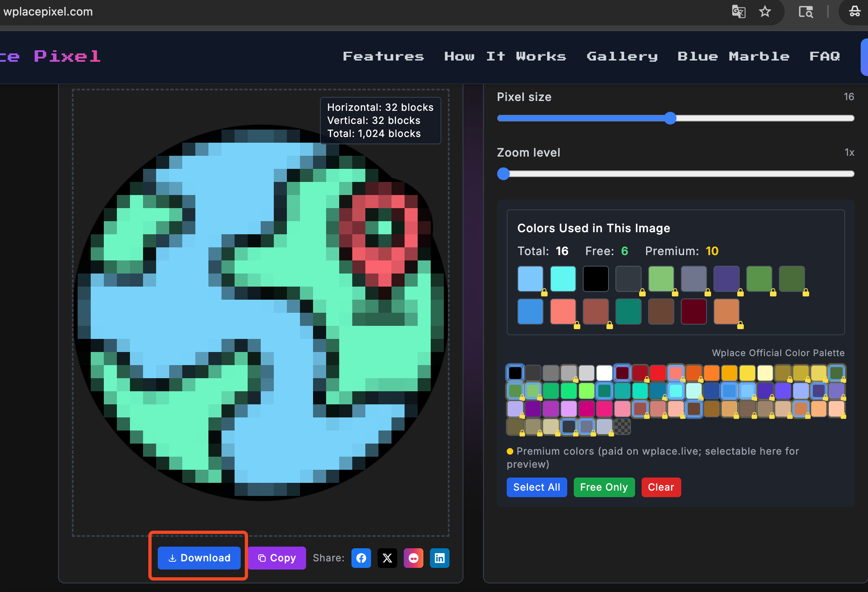
Task: Share on X (Twitter) icon
Action: [387, 558]
